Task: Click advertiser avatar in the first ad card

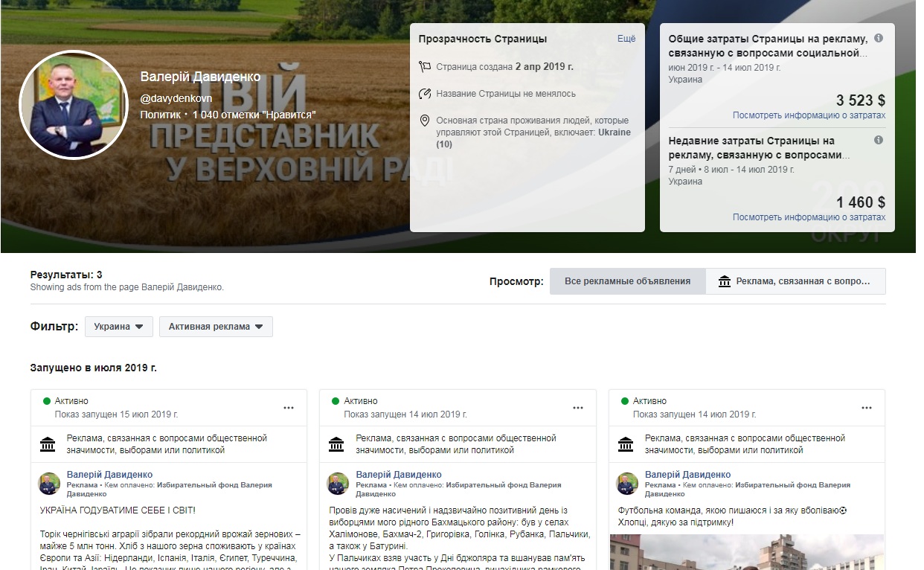Action: 49,484
